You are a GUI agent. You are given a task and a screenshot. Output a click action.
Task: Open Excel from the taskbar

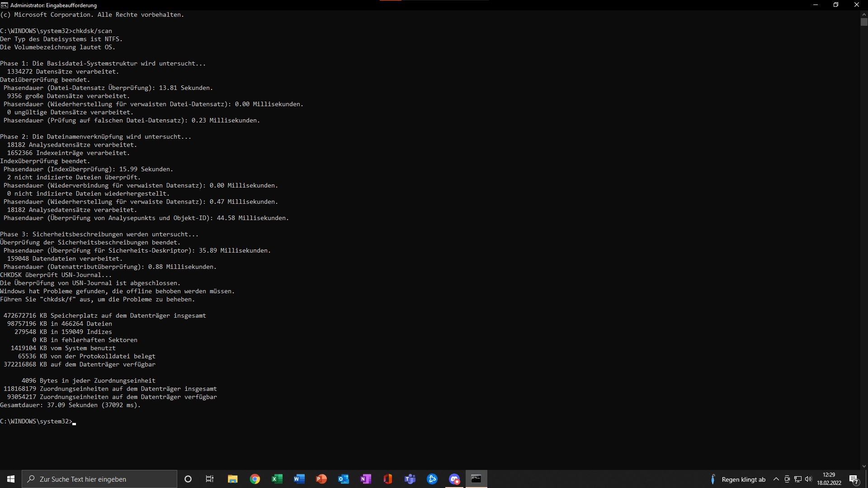coord(277,479)
